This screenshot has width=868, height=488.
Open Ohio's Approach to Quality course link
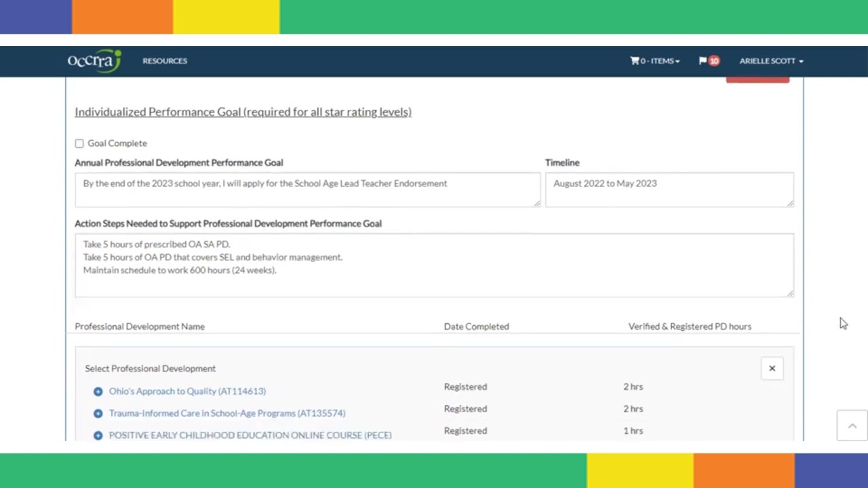pyautogui.click(x=187, y=391)
